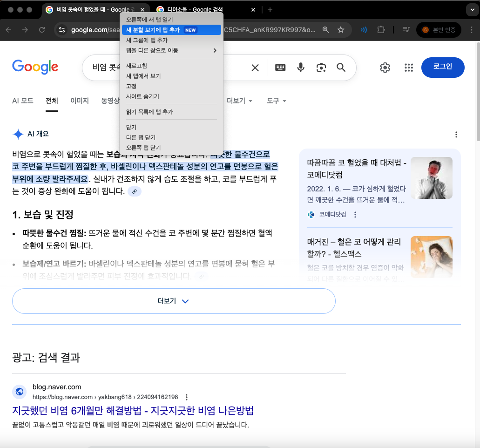
Task: Click the blue 로그인 button
Action: (443, 67)
